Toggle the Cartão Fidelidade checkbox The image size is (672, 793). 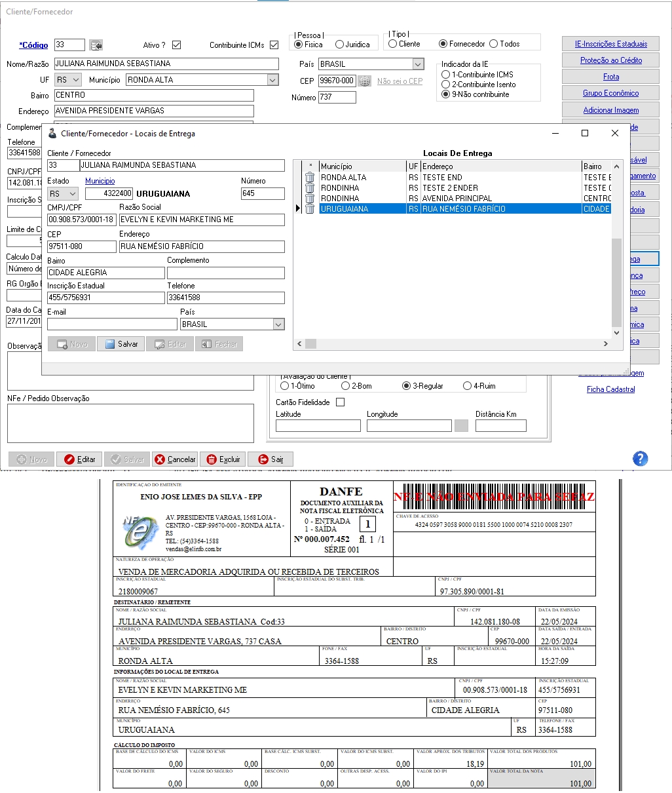(x=340, y=402)
